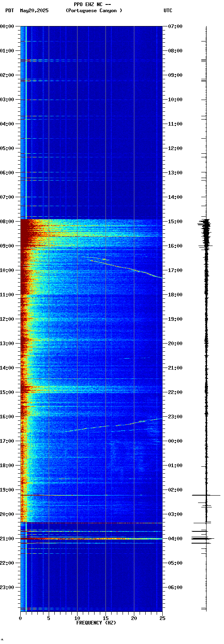
Task: Click the UTC '15:00' time label
Action: click(x=175, y=222)
